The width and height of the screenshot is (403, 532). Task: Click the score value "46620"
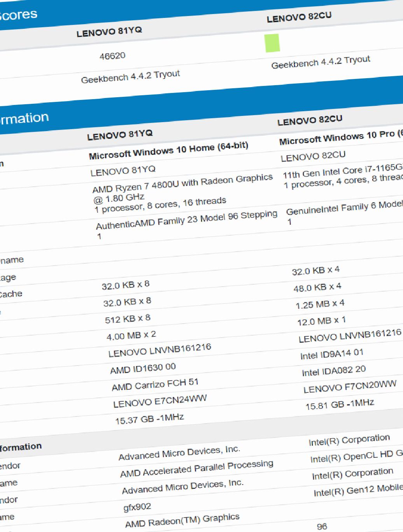click(x=112, y=56)
